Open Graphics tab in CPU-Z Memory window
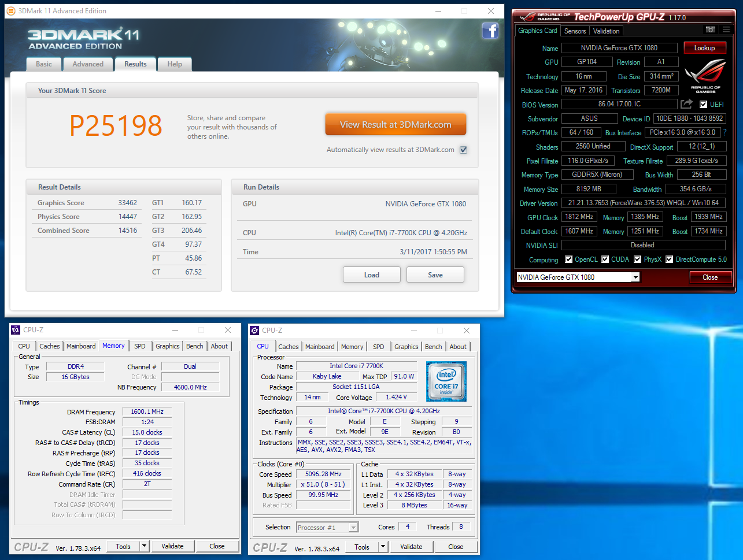Screen dimensions: 743x560 click(x=168, y=346)
